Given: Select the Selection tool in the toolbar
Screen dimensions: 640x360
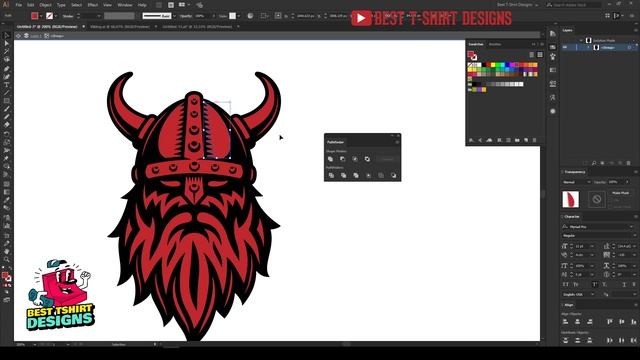Looking at the screenshot, I should pos(7,36).
